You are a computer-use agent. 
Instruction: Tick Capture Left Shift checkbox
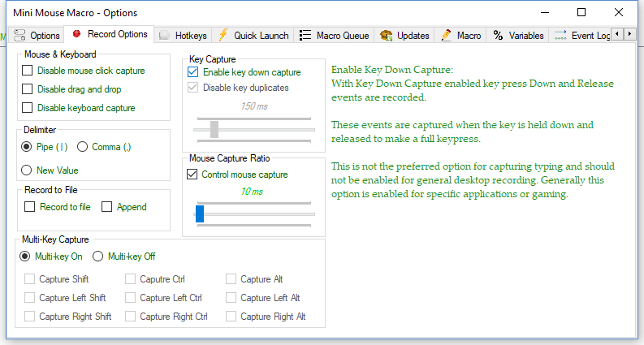29,297
